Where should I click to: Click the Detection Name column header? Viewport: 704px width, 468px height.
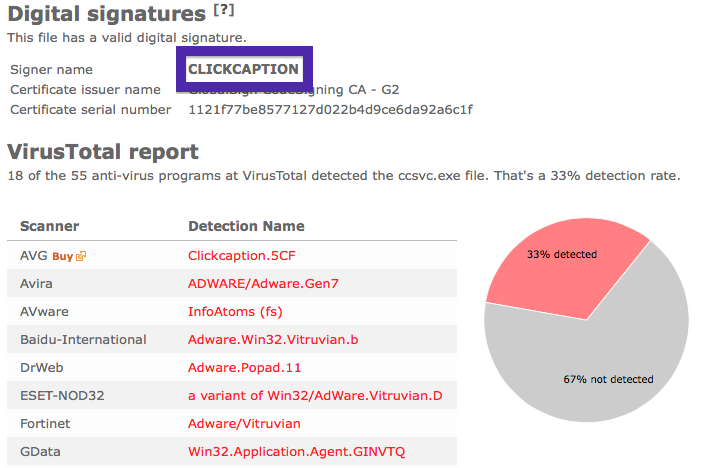246,226
